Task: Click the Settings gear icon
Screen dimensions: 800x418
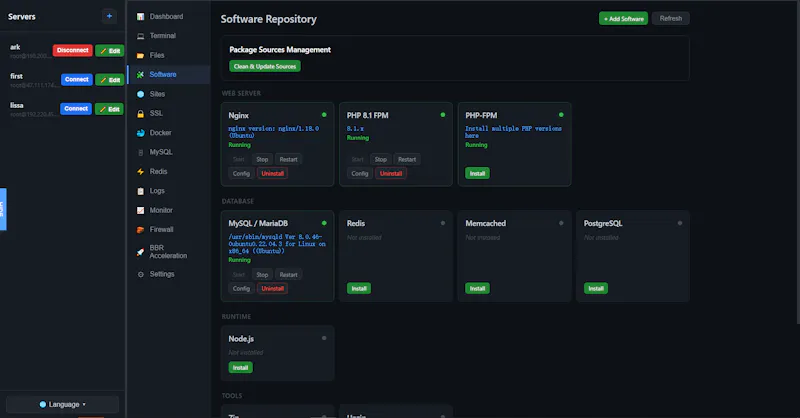Action: point(140,274)
